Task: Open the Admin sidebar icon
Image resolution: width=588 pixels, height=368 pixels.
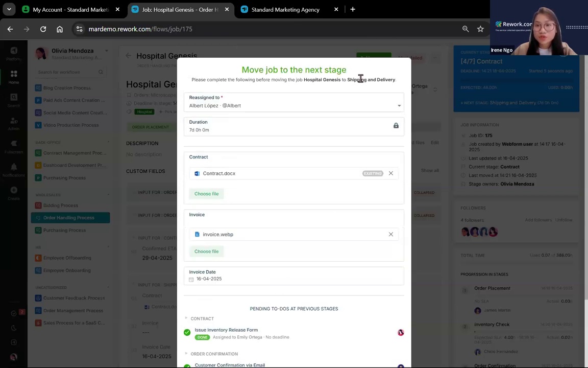Action: tap(14, 124)
